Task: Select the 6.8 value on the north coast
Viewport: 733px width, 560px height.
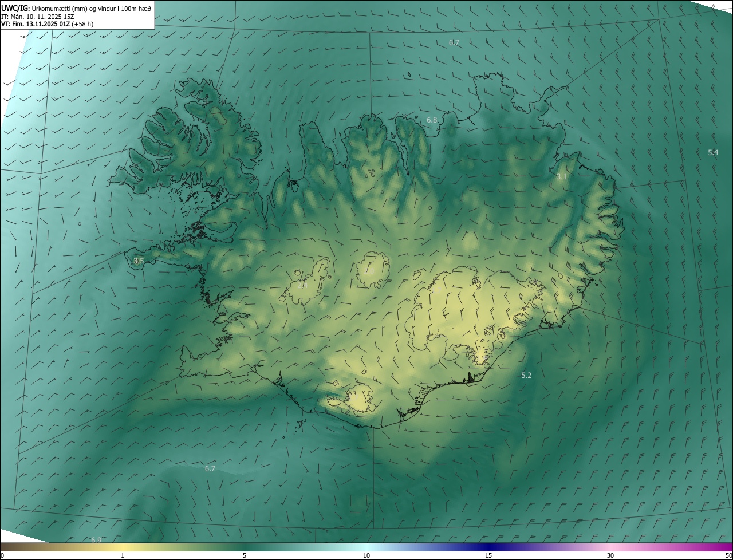Action: (432, 120)
